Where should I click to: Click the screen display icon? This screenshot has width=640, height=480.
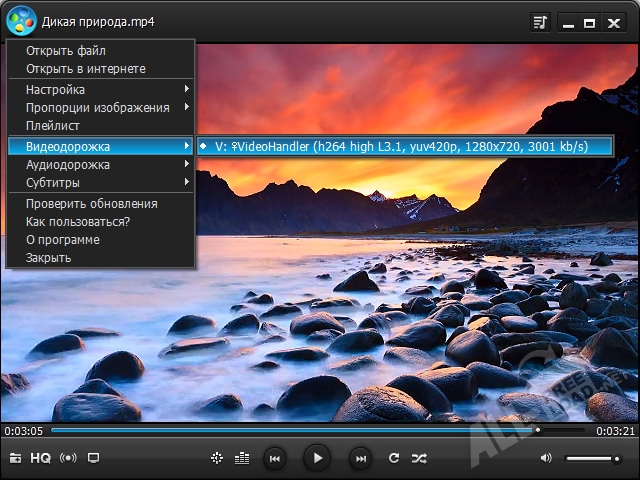[x=94, y=458]
